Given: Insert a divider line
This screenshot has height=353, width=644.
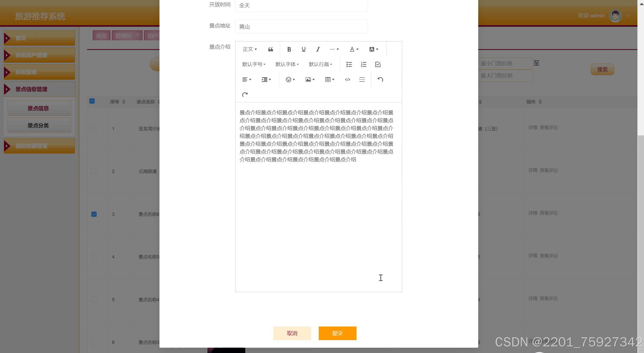Looking at the screenshot, I should [x=362, y=80].
